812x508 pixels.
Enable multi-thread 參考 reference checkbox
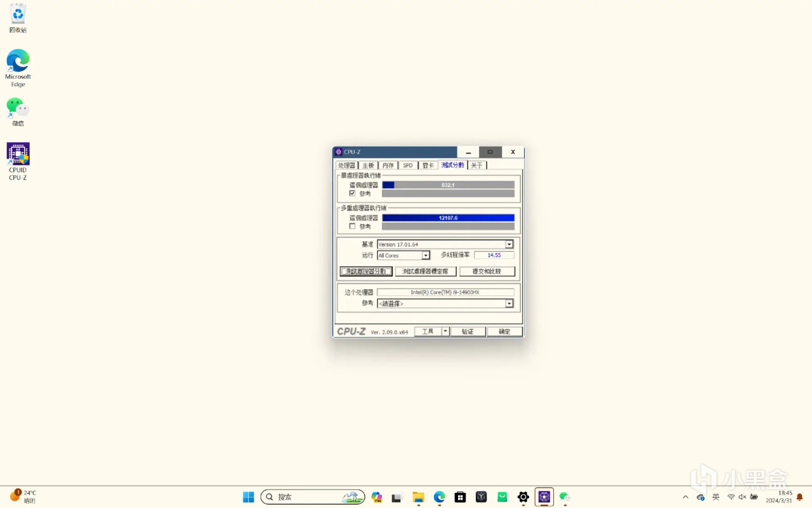tap(352, 226)
